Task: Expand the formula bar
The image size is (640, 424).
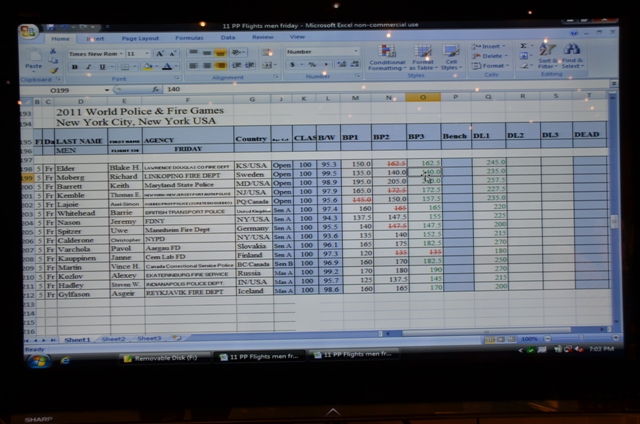Action: (x=613, y=84)
